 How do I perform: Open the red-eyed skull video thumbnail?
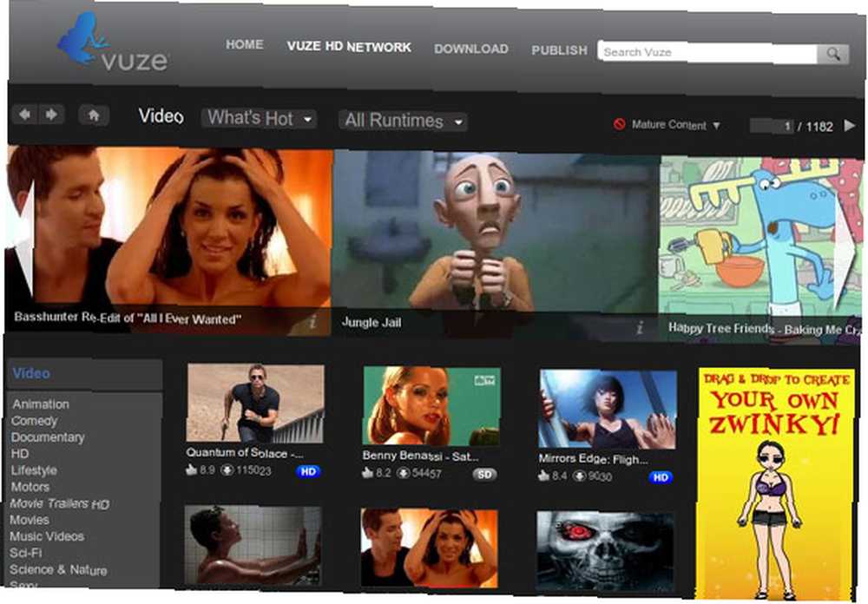(605, 551)
